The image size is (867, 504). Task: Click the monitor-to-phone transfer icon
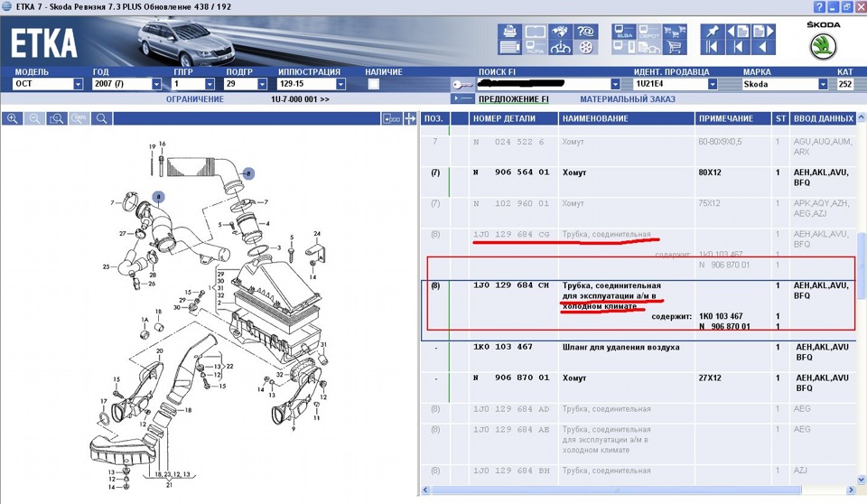tap(624, 48)
